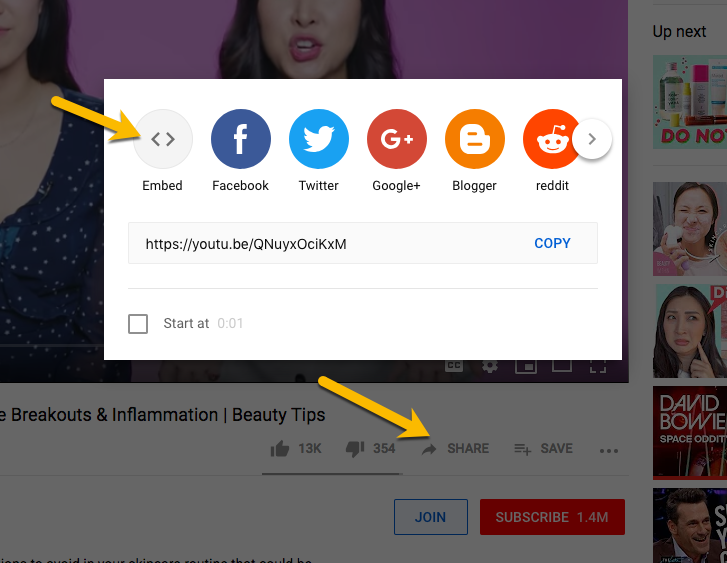Share the video to Facebook

[x=240, y=140]
